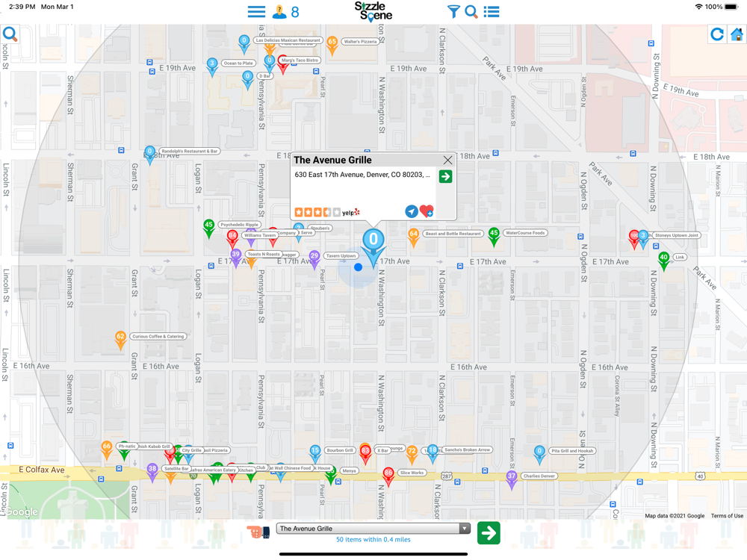Tap the pointing hand phone icon at bottom
This screenshot has height=560, width=747.
[258, 532]
